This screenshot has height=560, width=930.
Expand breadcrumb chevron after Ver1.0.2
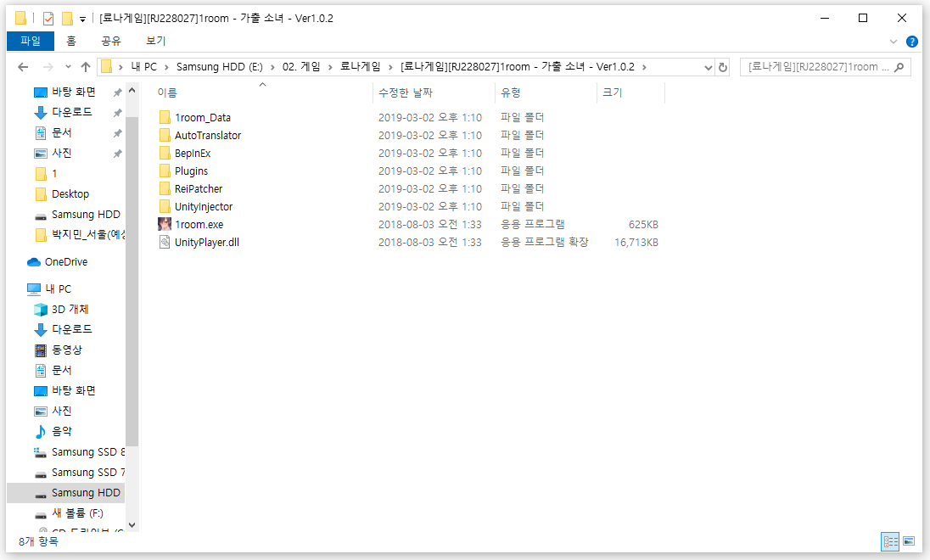click(x=644, y=67)
